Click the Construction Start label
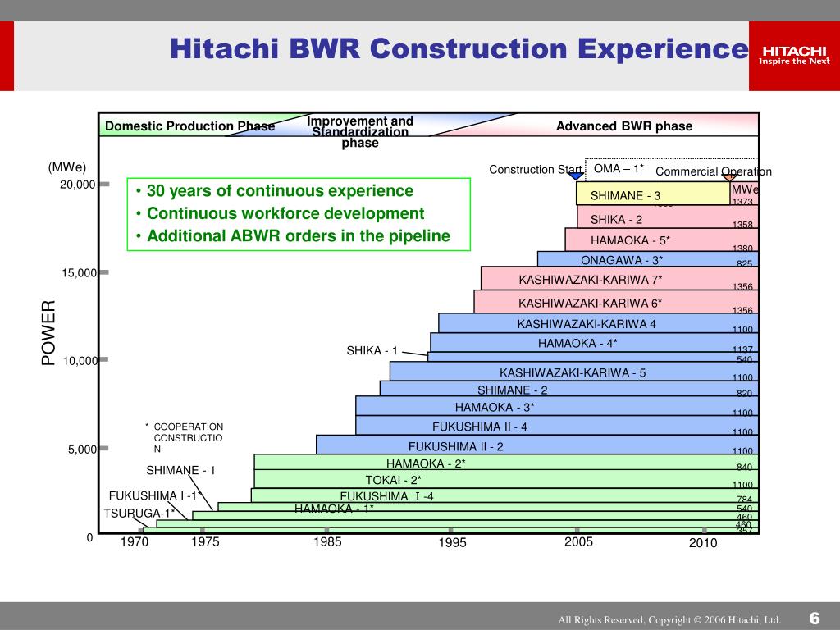 coord(535,169)
